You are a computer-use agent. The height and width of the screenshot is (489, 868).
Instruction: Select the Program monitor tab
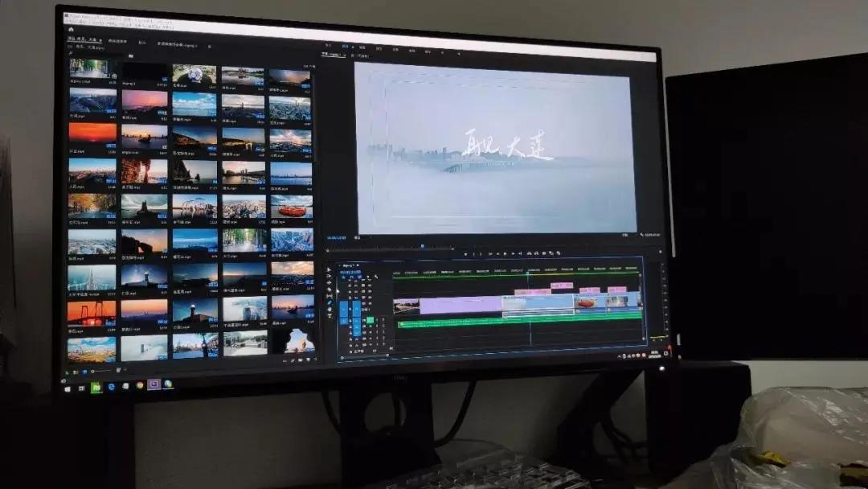pyautogui.click(x=333, y=55)
